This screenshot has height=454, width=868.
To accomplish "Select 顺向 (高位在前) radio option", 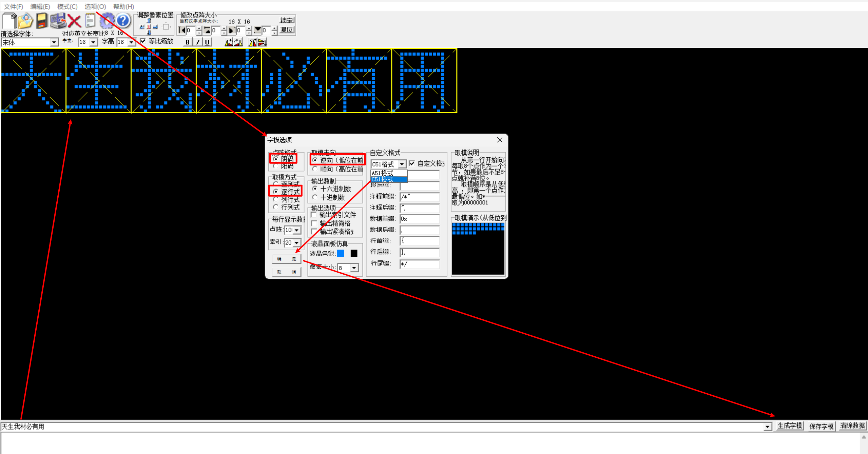I will 315,169.
